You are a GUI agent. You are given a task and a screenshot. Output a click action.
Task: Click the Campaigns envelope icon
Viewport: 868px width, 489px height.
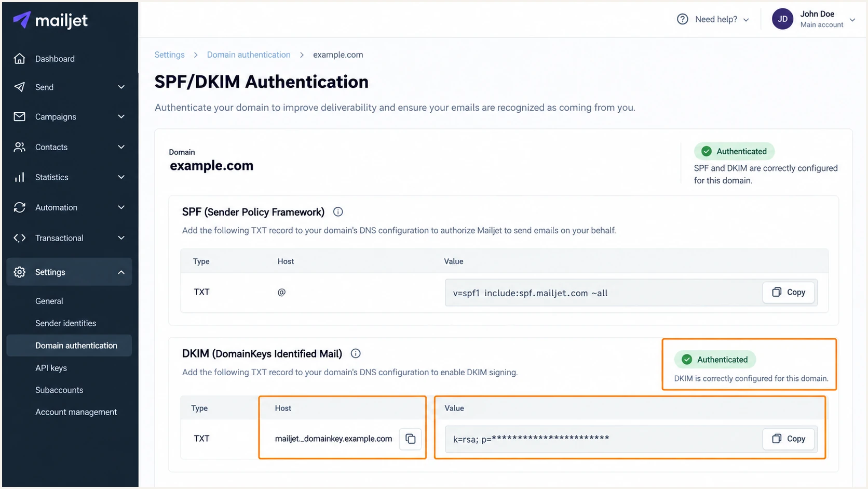coord(20,116)
